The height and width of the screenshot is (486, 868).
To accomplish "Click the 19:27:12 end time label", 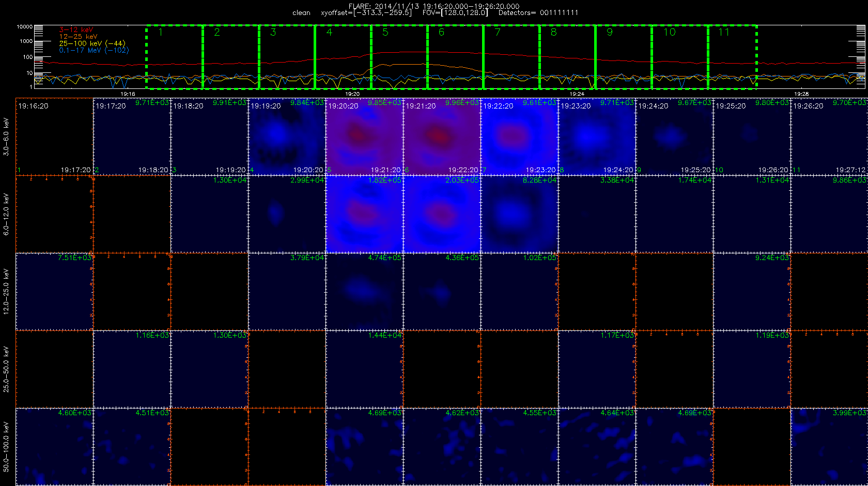I will click(x=850, y=170).
